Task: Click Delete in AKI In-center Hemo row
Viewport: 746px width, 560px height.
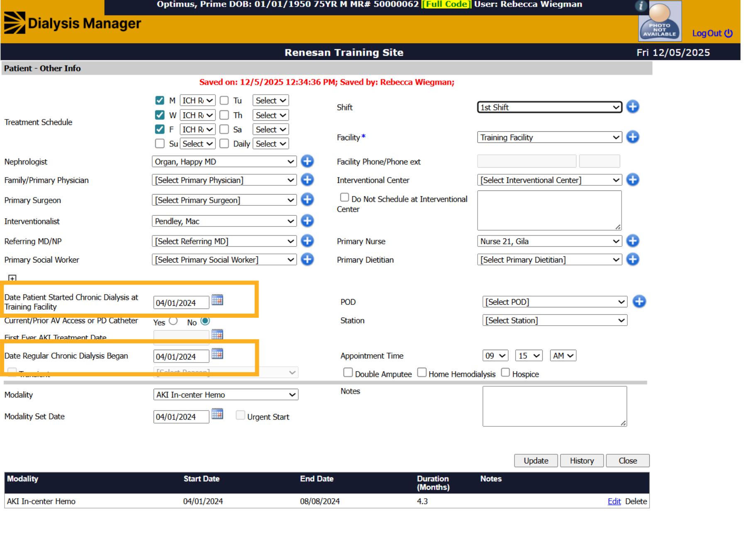Action: tap(636, 502)
